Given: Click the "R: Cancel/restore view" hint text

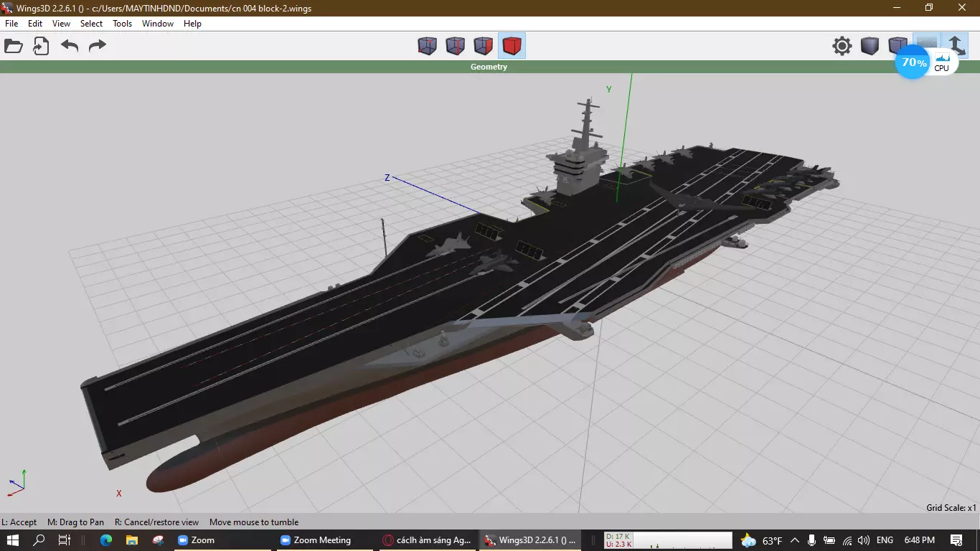Looking at the screenshot, I should [x=156, y=522].
